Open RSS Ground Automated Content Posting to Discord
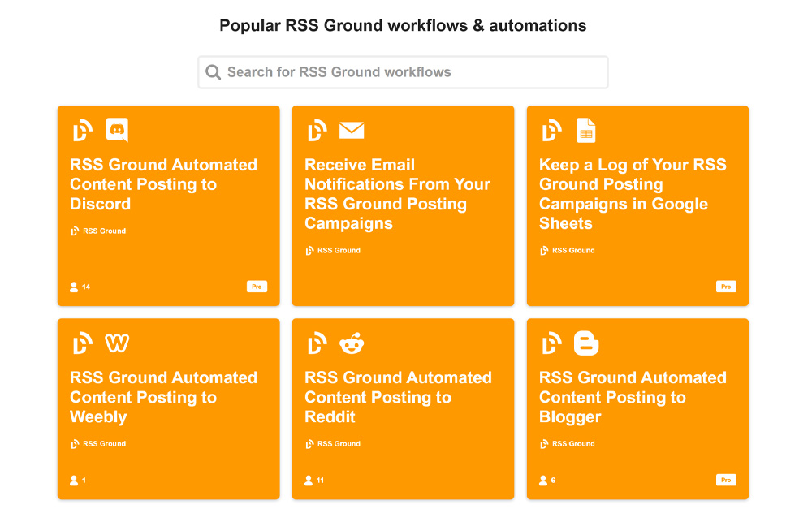 point(163,184)
